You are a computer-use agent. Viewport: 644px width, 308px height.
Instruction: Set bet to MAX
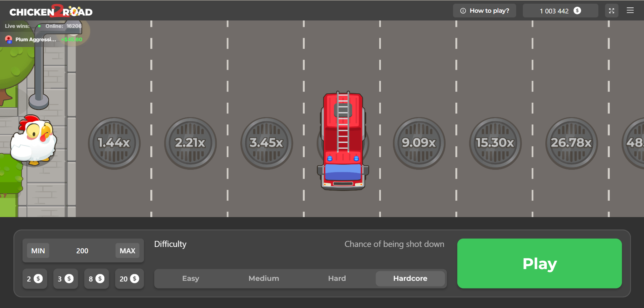[x=127, y=251]
